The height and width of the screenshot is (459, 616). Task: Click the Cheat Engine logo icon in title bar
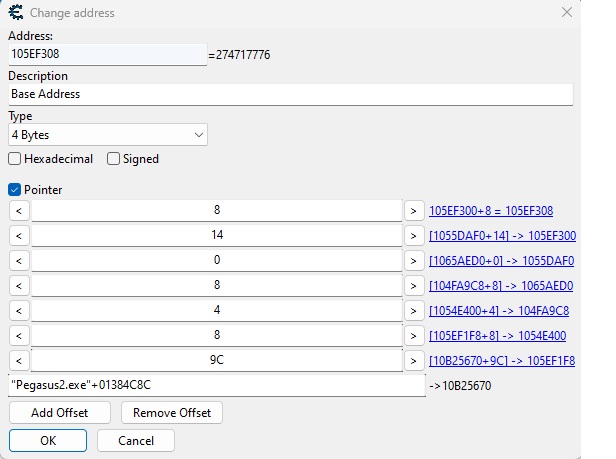pyautogui.click(x=15, y=13)
